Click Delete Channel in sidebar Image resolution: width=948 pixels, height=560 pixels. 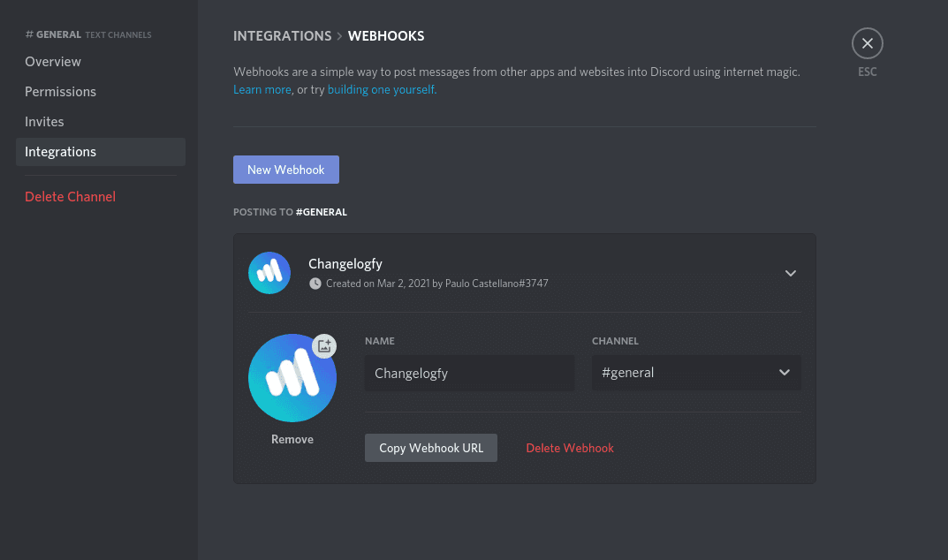click(x=70, y=197)
